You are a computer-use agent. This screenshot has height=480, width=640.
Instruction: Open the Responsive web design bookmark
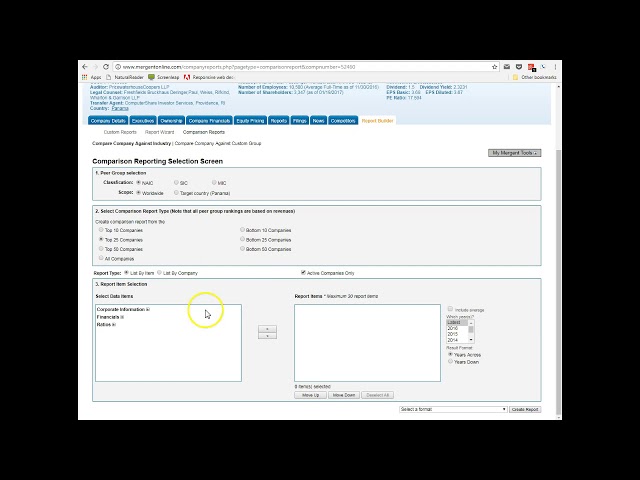tap(209, 77)
